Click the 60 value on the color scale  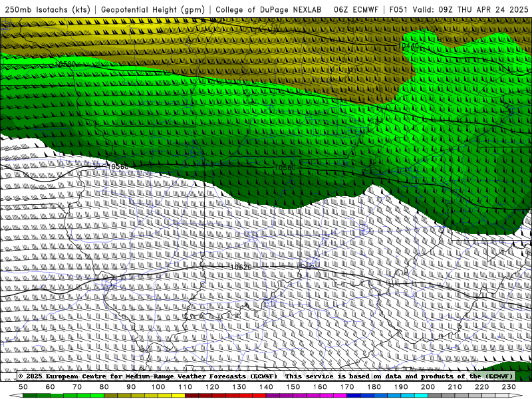(50, 387)
